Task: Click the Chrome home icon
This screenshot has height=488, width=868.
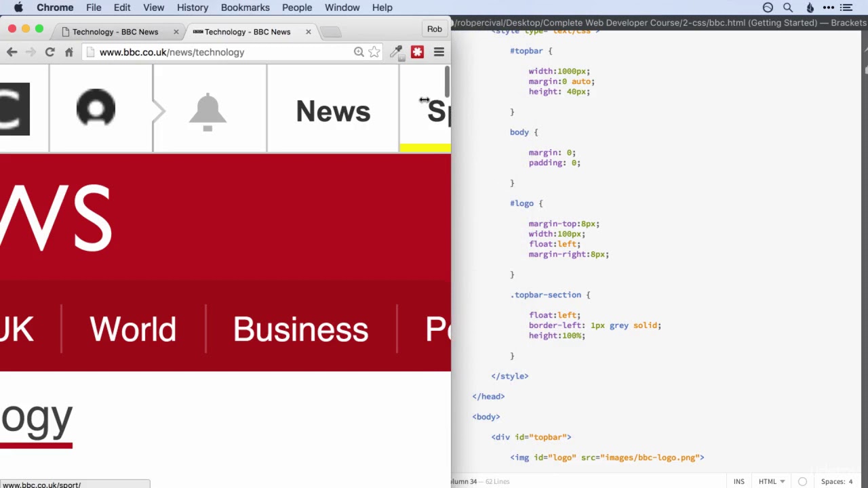Action: coord(68,52)
